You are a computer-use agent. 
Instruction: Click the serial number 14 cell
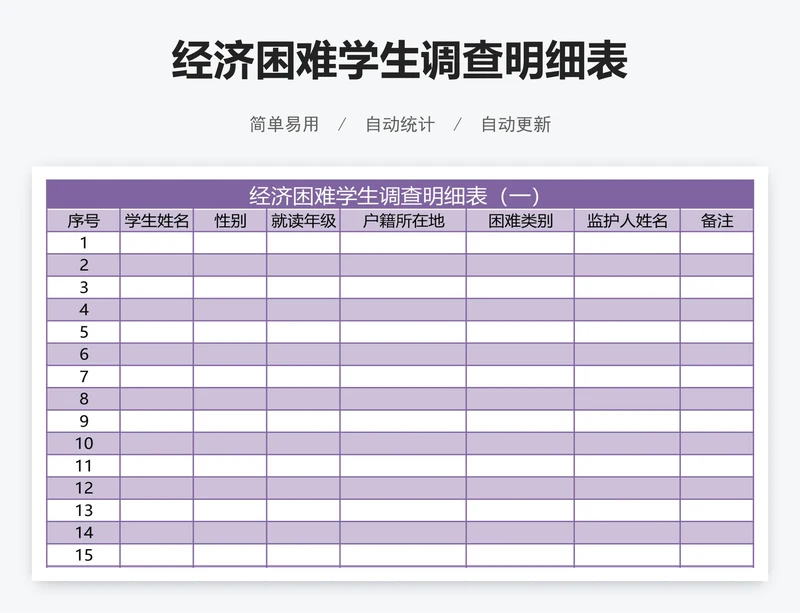tap(83, 533)
